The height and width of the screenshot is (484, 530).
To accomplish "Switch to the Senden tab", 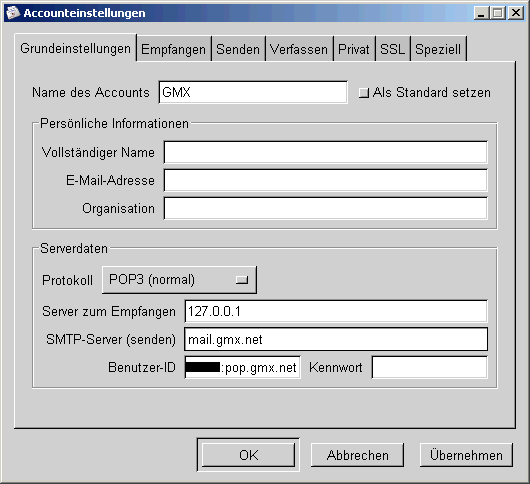I will 238,49.
